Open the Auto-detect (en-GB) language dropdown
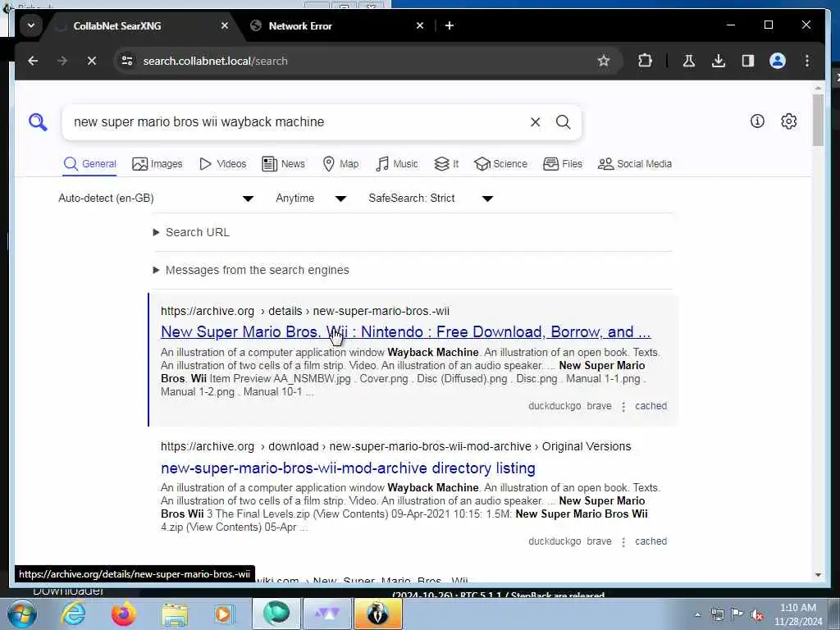 156,199
